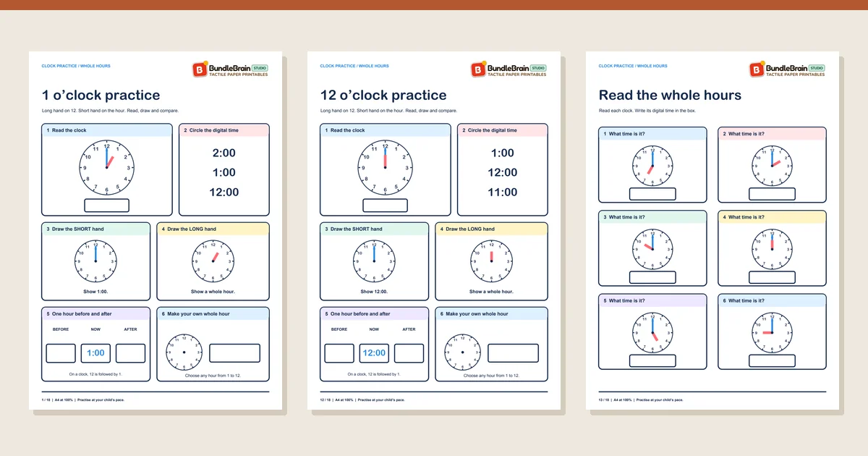868x456 pixels.
Task: Select the 'Show 1:00.' caption
Action: click(95, 292)
